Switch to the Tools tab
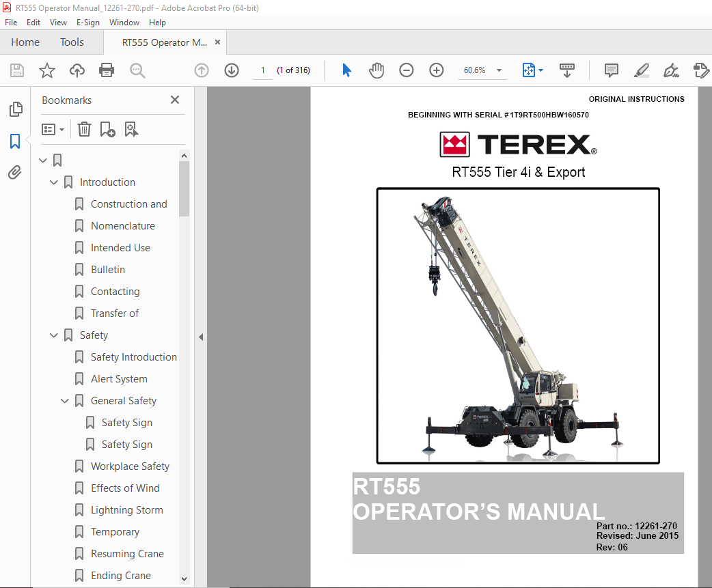The width and height of the screenshot is (712, 588). point(72,42)
